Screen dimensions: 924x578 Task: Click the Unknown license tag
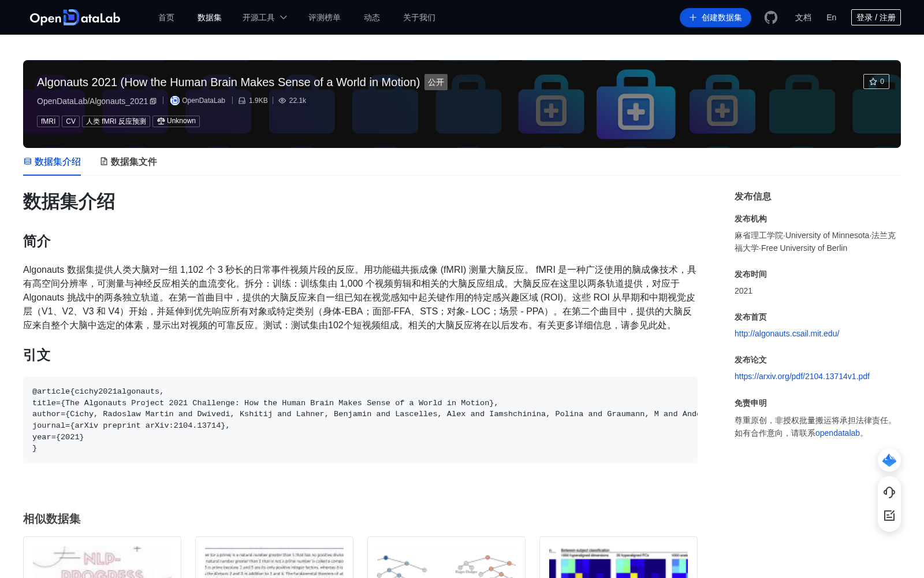coord(176,121)
